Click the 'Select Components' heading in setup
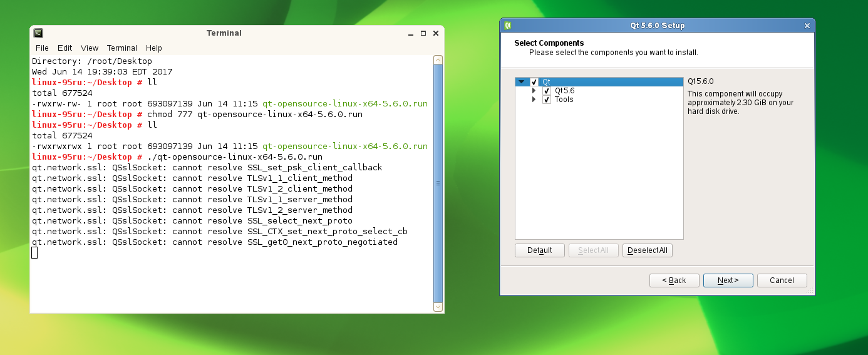 click(x=549, y=43)
